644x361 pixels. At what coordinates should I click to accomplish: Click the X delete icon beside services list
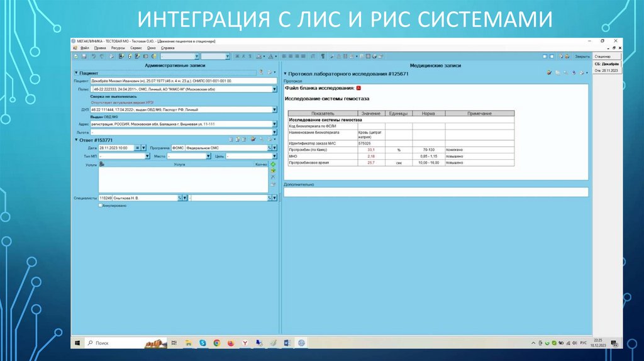tap(273, 177)
